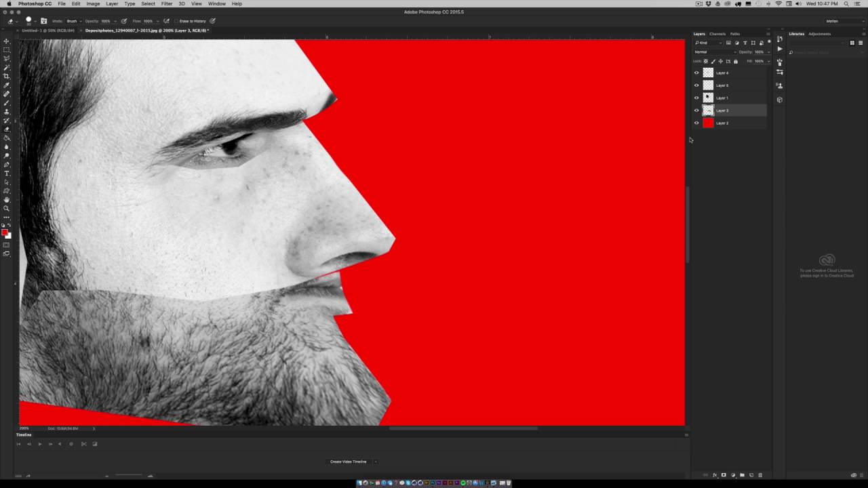Open the Layer menu

click(x=112, y=3)
